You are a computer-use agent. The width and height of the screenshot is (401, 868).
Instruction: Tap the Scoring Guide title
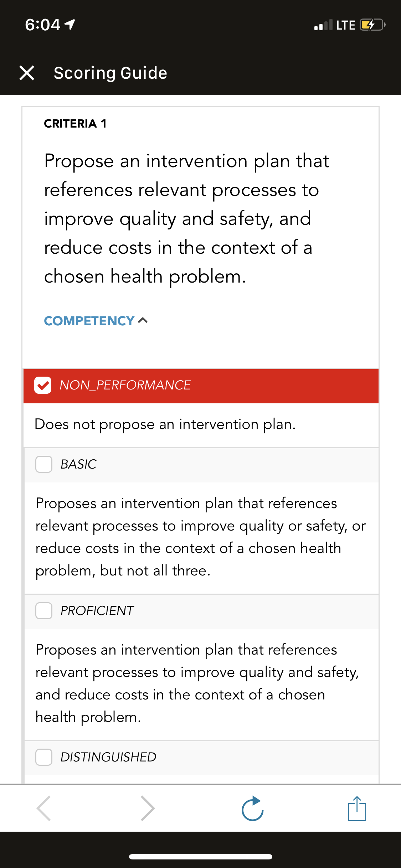110,73
